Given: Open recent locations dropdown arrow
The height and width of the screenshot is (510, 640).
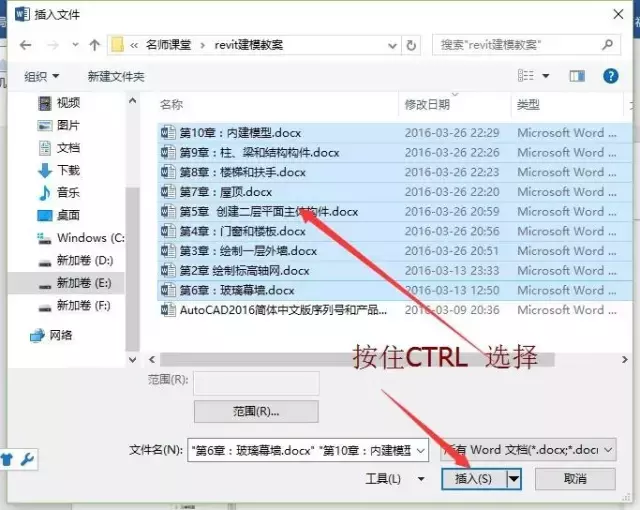Looking at the screenshot, I should coord(75,44).
